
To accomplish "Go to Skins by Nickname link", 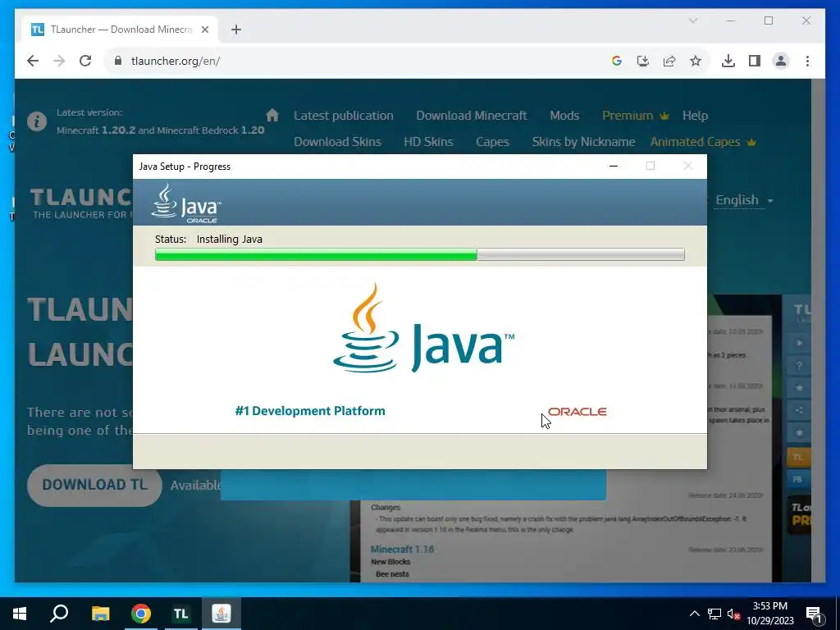I will (583, 142).
